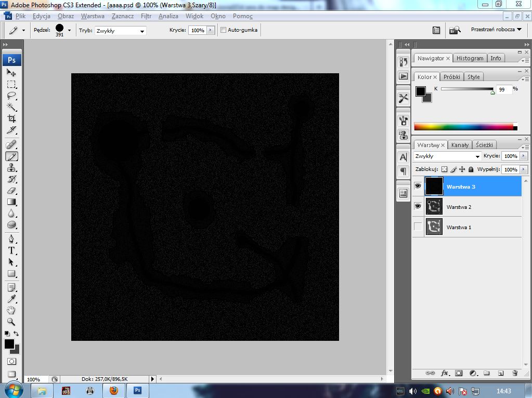Select the Rectangle shape tool
532x398 pixels.
point(11,274)
